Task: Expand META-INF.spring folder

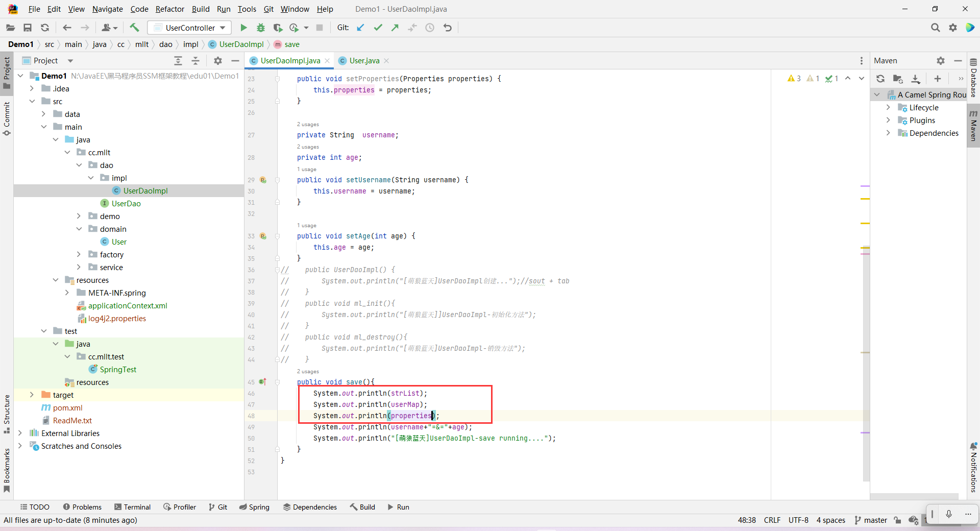Action: click(x=67, y=293)
